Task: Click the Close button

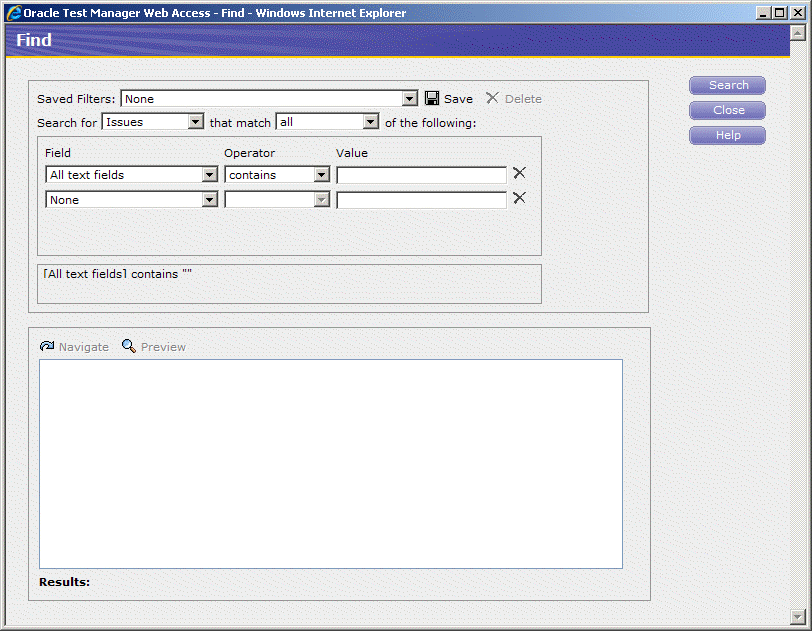Action: 728,110
